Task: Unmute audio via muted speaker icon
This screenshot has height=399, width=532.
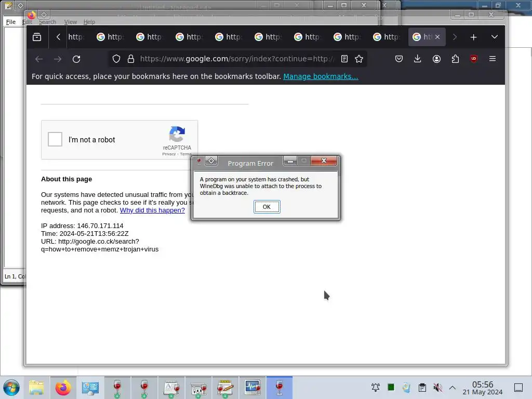Action: tap(437, 388)
